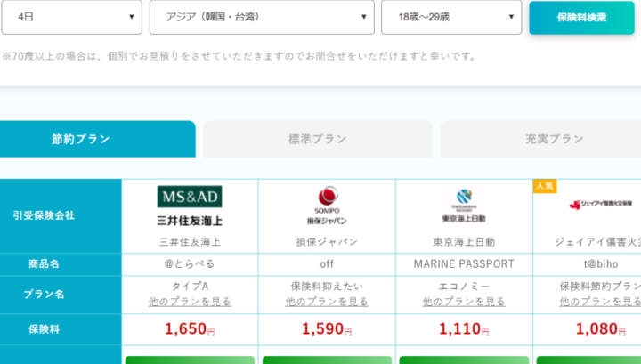Click the SOMPO 損保ジャパン logo
Screen dimensions: 641x364
click(x=327, y=206)
